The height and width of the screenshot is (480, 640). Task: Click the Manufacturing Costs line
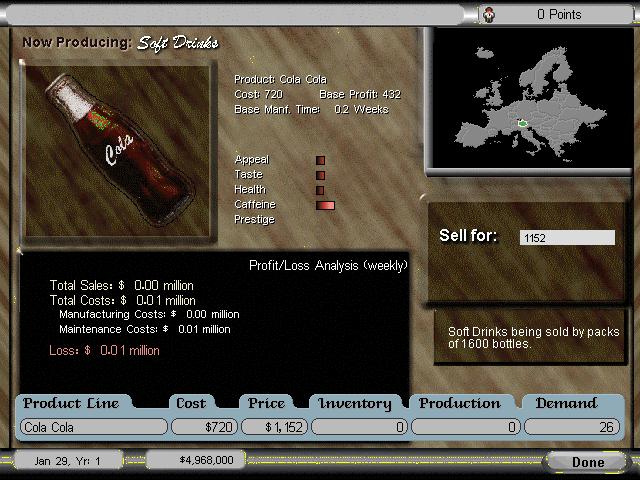pyautogui.click(x=149, y=314)
